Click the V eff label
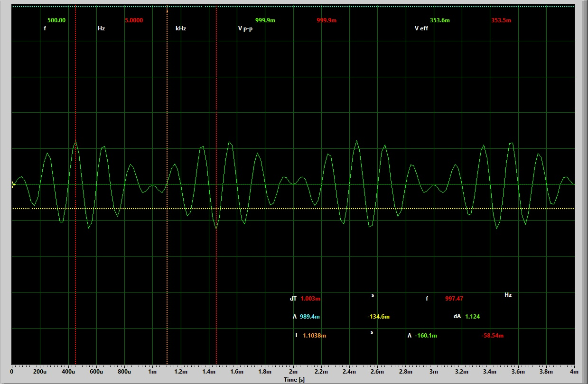The image size is (588, 384). click(x=421, y=28)
